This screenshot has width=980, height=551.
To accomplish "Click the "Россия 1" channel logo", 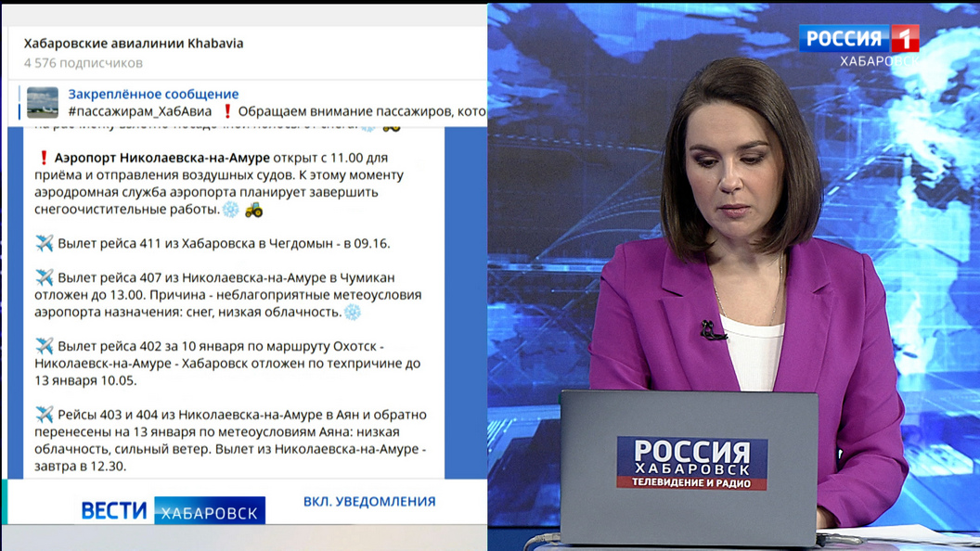I will (858, 39).
